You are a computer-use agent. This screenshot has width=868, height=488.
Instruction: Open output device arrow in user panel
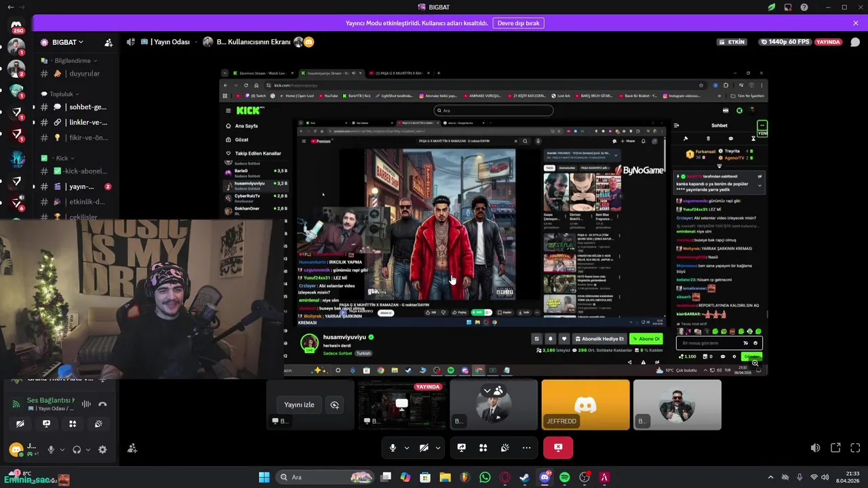pyautogui.click(x=87, y=449)
